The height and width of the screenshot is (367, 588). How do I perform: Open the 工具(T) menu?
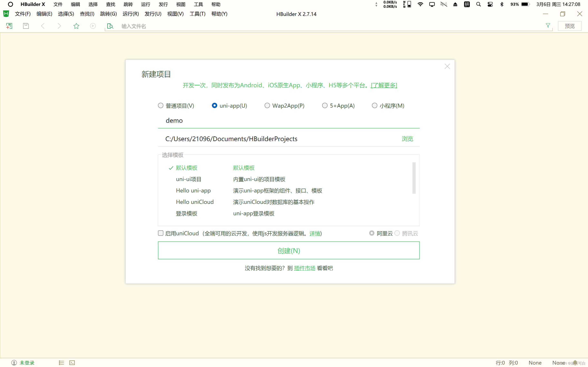[x=197, y=14]
